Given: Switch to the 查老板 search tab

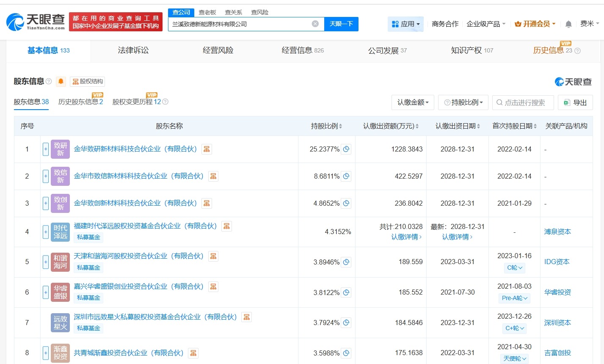Looking at the screenshot, I should pos(207,12).
